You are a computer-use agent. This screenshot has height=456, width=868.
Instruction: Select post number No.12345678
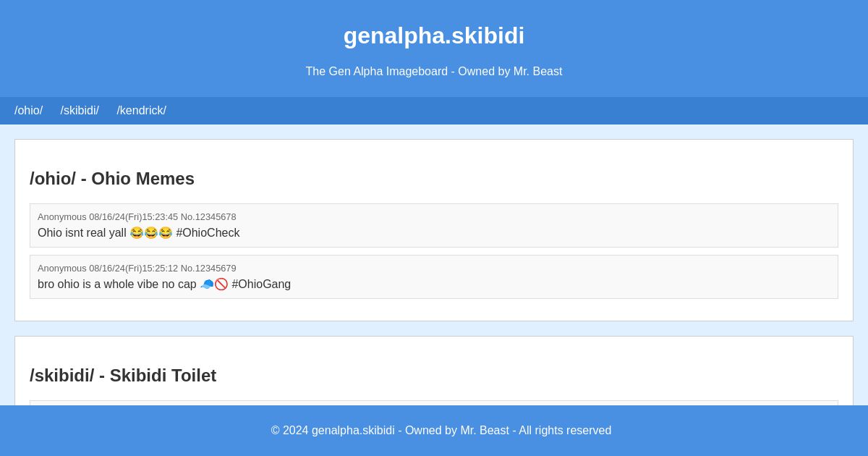point(208,217)
